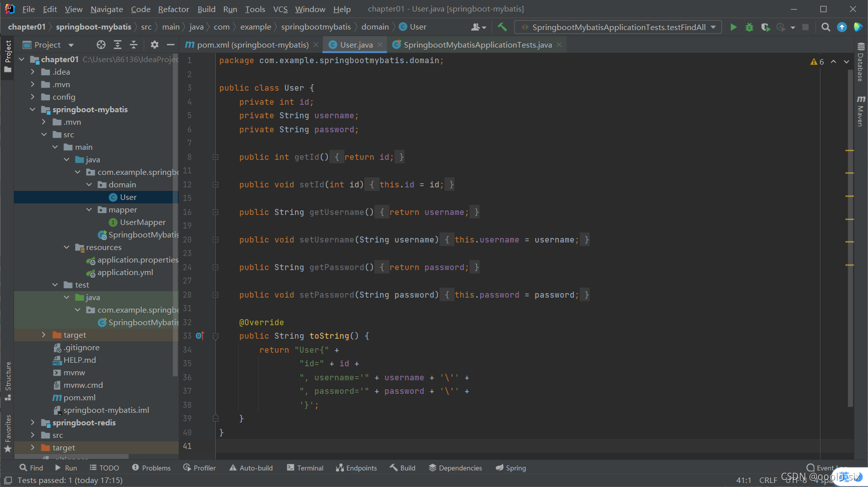Click the Debug bug icon
Viewport: 868px width, 487px height.
point(749,27)
